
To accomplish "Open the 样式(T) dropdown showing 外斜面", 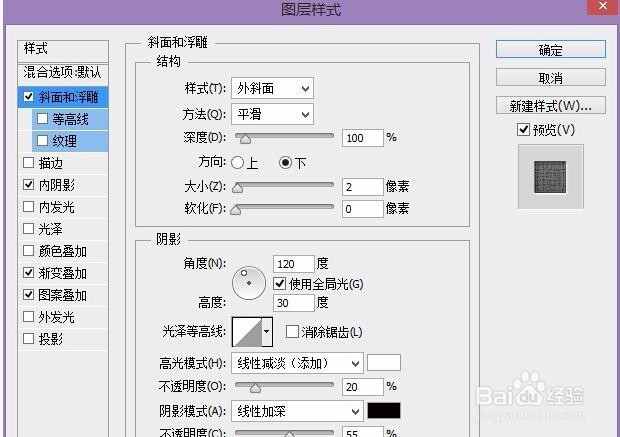I will [272, 88].
